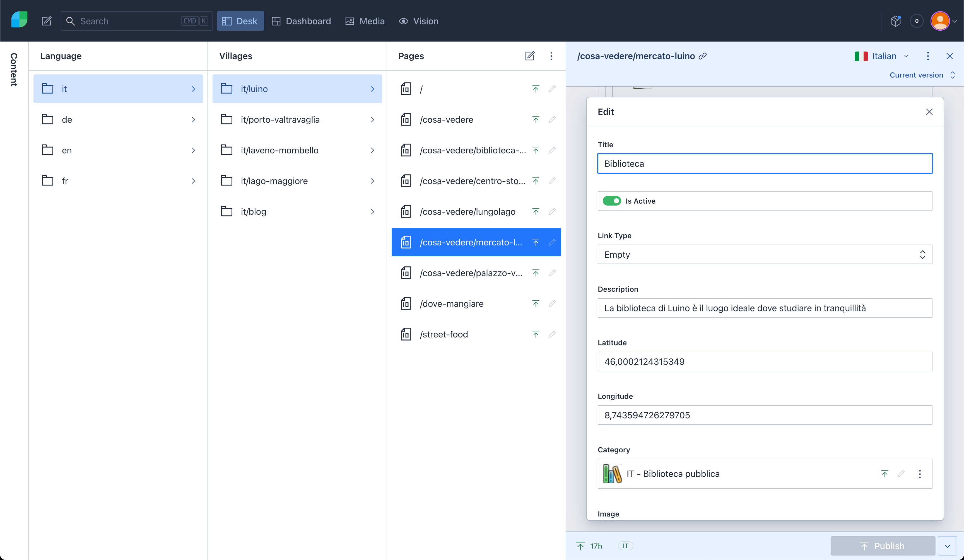Click the Biblioteca pubblica category thumbnail
This screenshot has width=964, height=560.
[x=612, y=474]
